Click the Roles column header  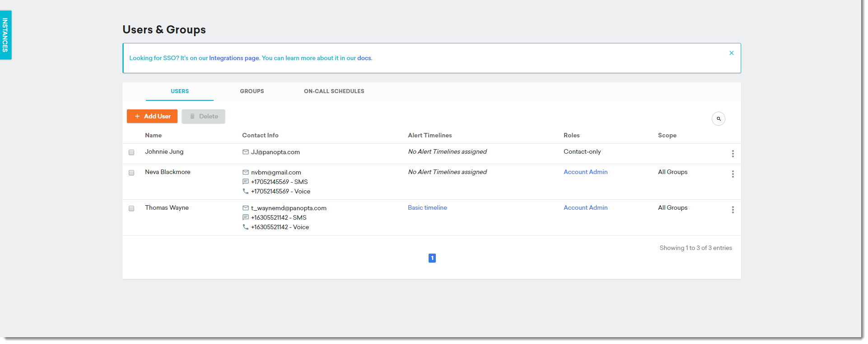(x=571, y=135)
